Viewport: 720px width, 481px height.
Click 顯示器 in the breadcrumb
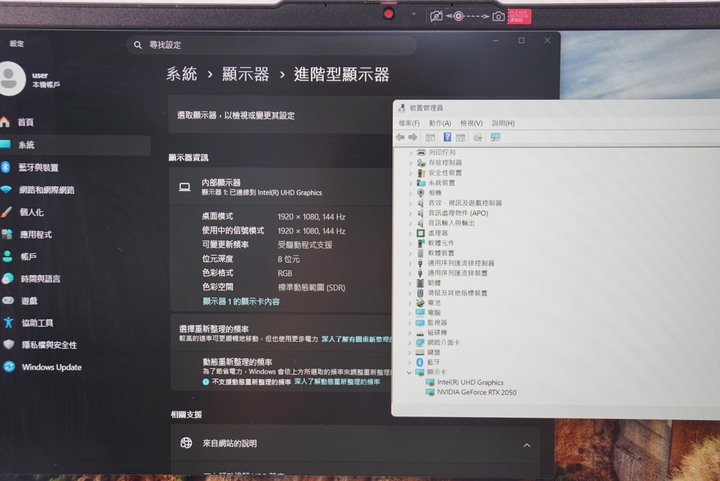click(x=246, y=74)
